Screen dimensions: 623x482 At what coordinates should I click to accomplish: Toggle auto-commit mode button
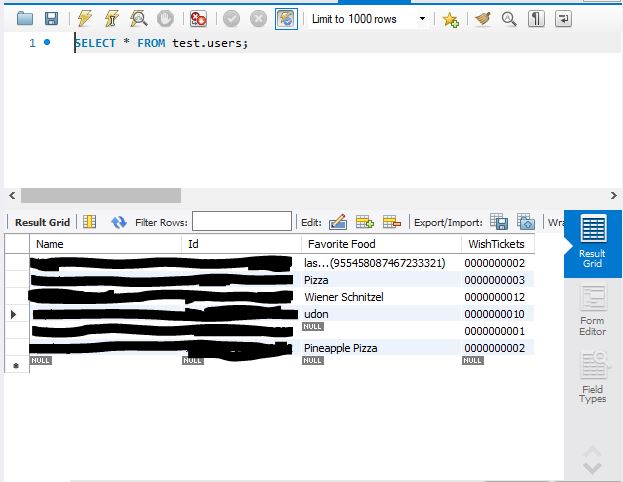[x=286, y=19]
